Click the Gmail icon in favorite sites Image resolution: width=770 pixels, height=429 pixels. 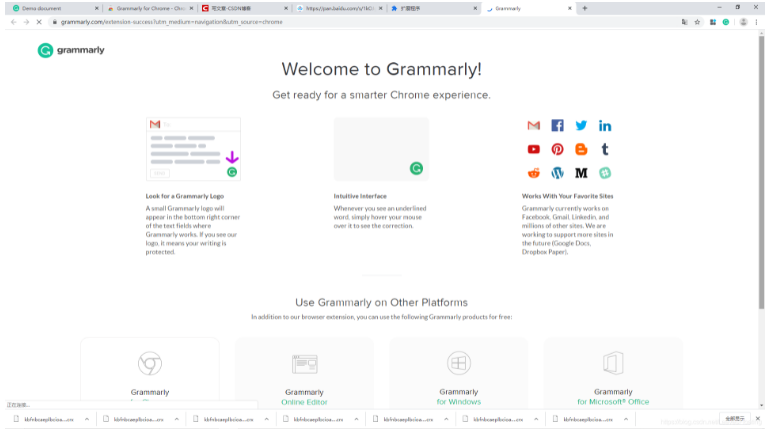click(x=533, y=126)
